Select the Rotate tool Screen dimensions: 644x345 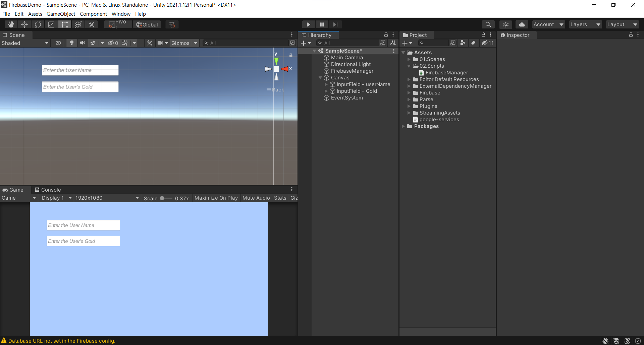38,24
